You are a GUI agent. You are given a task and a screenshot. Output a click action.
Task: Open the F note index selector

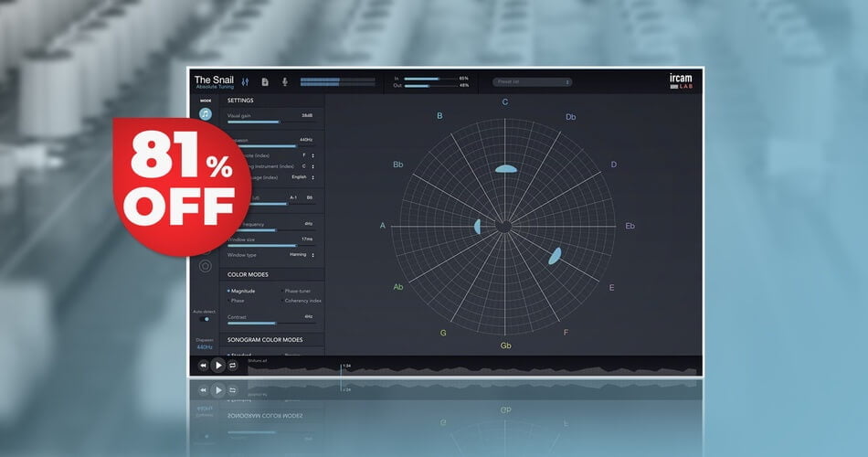[x=308, y=155]
